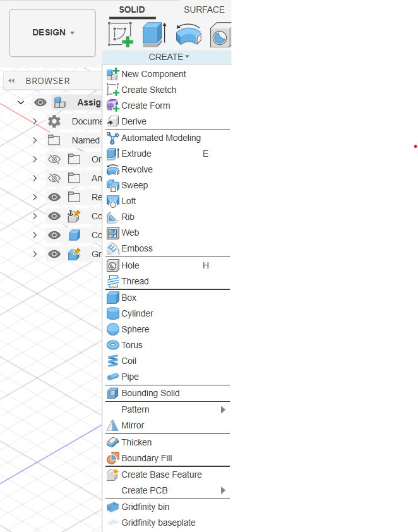Image resolution: width=418 pixels, height=532 pixels.
Task: Switch to the SOLID tab
Action: 132,9
